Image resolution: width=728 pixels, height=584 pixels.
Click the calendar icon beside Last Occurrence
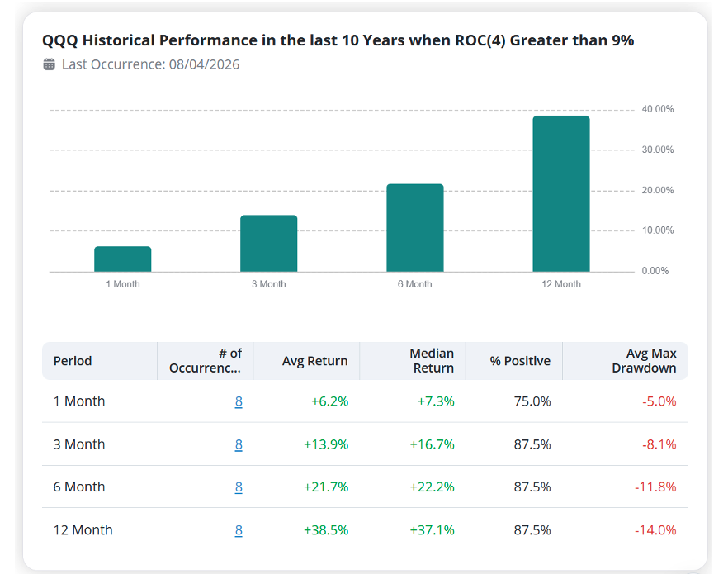click(x=50, y=64)
